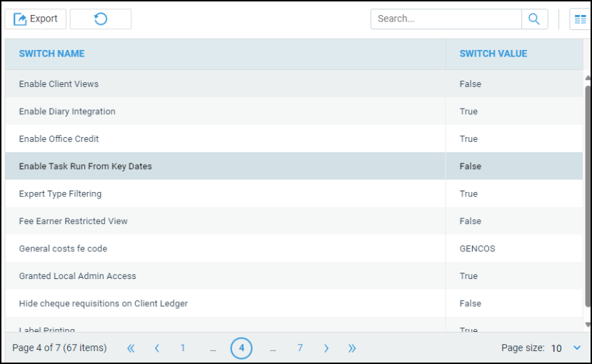
Task: Jump to last page using double-right arrows
Action: [x=352, y=348]
